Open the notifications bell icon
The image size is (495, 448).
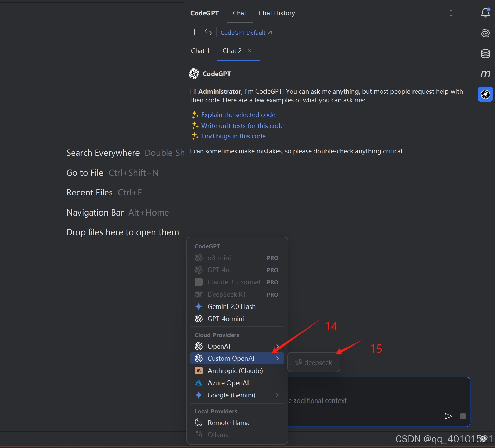point(485,13)
